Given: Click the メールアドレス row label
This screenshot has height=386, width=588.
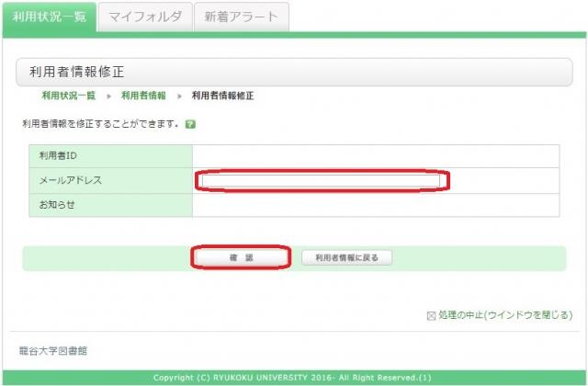Looking at the screenshot, I should (x=70, y=181).
